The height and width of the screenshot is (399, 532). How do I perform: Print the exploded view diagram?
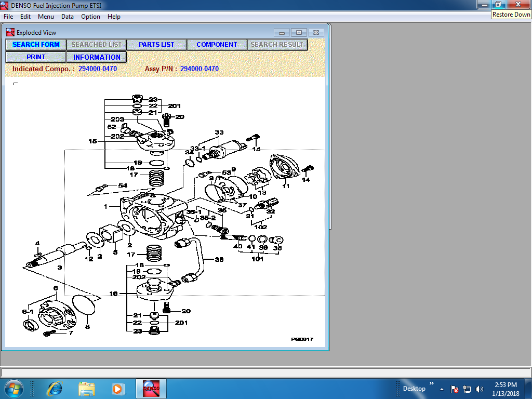click(36, 57)
